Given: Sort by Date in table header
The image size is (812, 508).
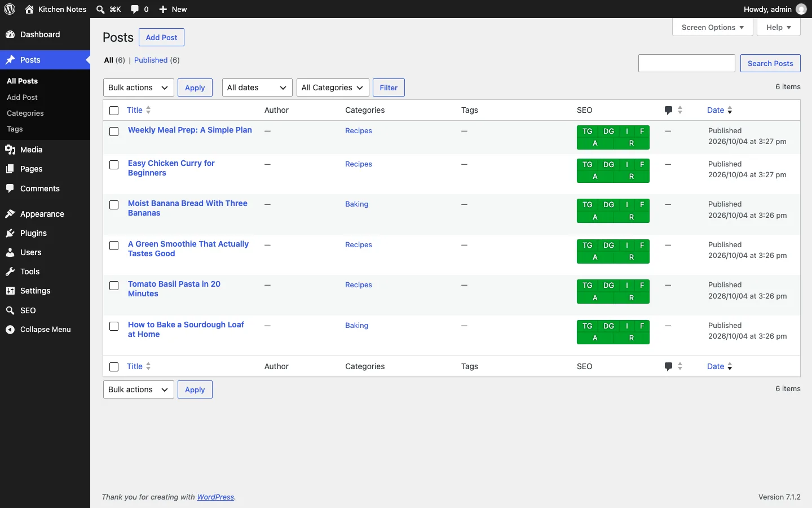Looking at the screenshot, I should point(720,110).
